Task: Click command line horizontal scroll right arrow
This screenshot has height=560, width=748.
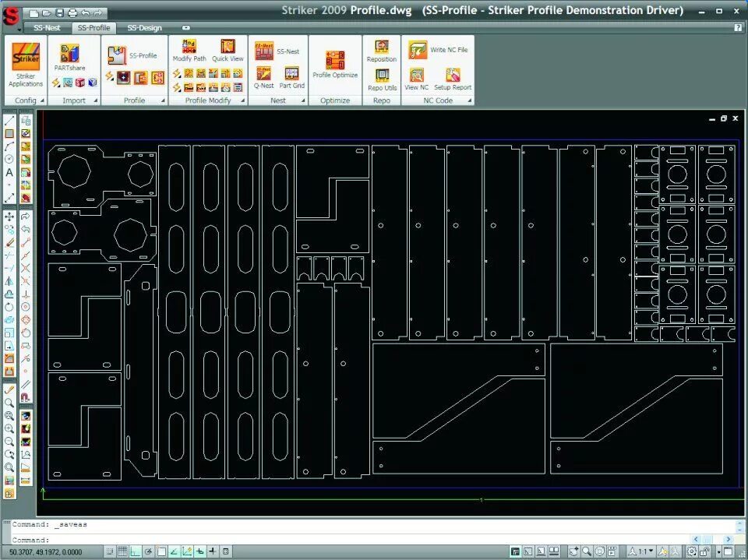Action: pos(729,540)
